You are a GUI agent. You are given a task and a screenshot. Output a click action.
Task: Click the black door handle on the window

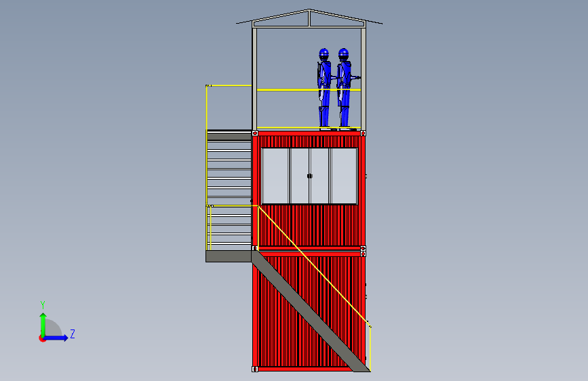tap(310, 176)
